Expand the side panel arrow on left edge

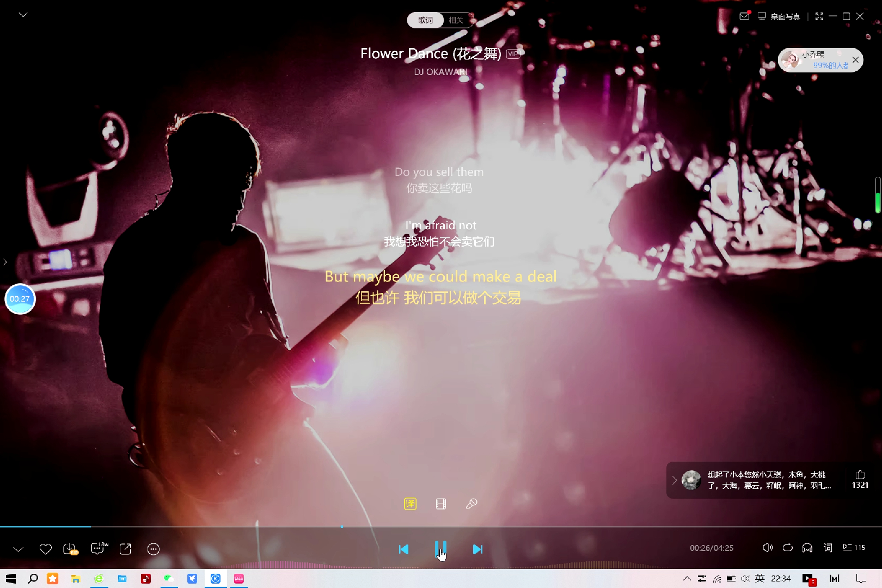(5, 262)
